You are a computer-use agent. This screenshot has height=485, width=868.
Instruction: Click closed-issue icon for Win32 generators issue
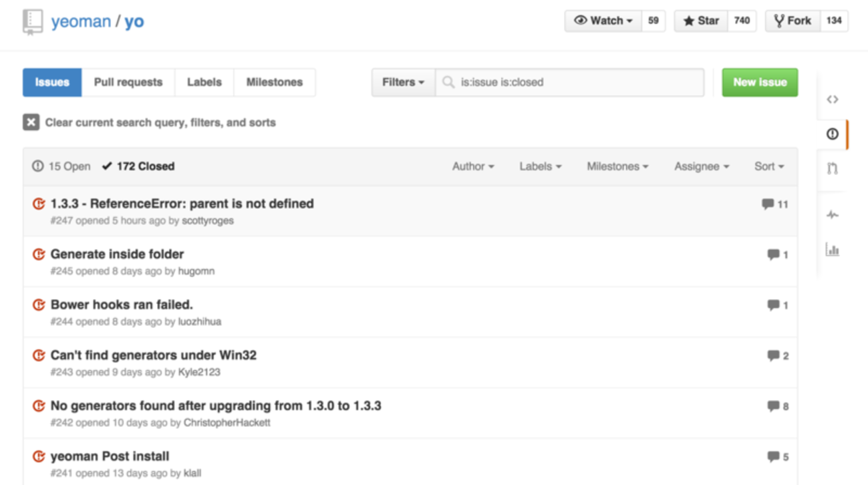point(39,355)
